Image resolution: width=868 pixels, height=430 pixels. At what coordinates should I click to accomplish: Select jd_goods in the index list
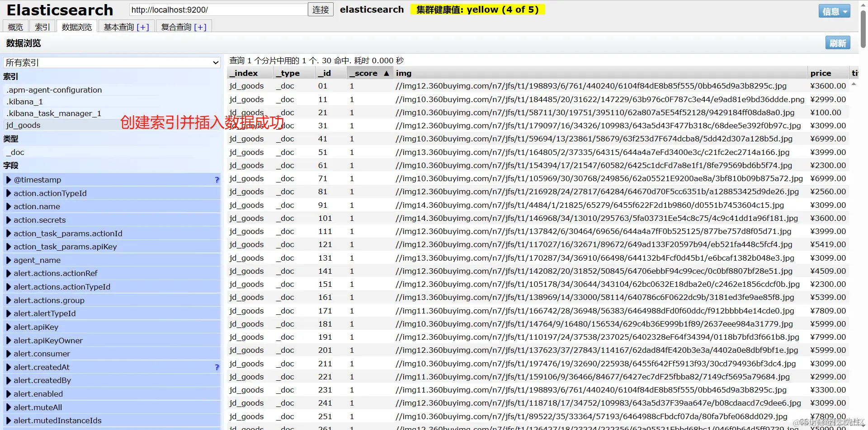click(x=24, y=125)
